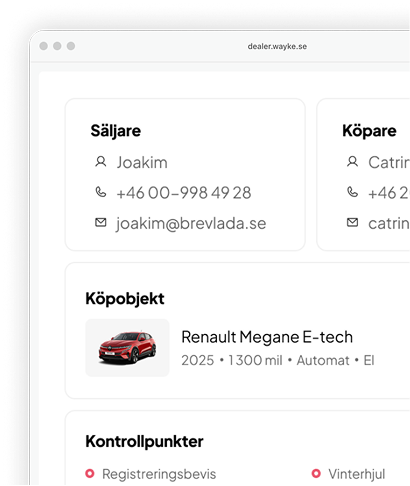Click the seller name Joakim
This screenshot has width=410, height=486.
click(142, 163)
